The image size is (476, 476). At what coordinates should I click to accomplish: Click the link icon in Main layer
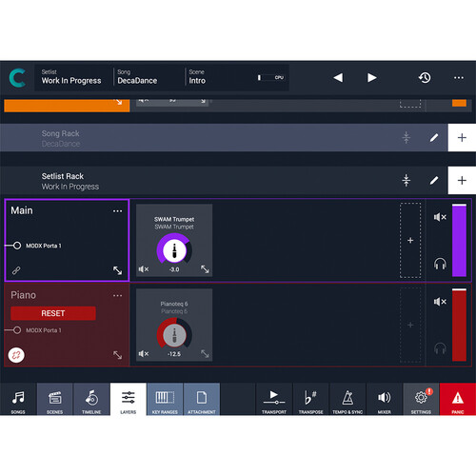click(x=16, y=270)
